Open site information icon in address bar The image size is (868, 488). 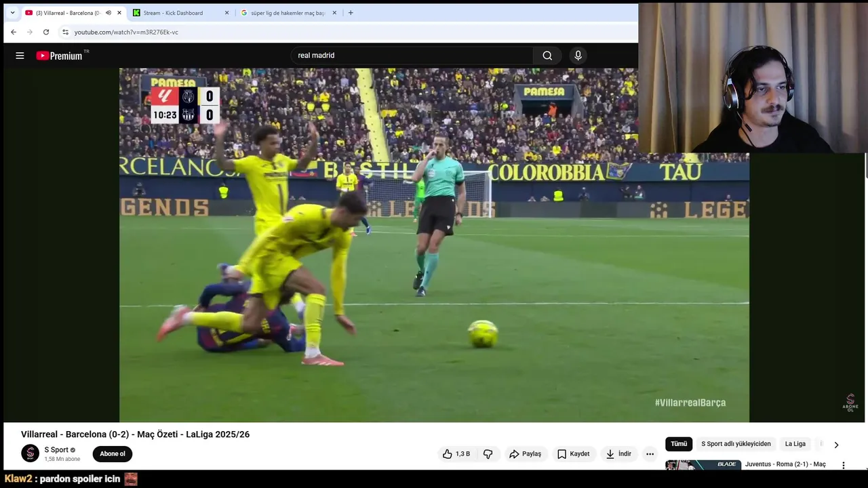pos(65,32)
